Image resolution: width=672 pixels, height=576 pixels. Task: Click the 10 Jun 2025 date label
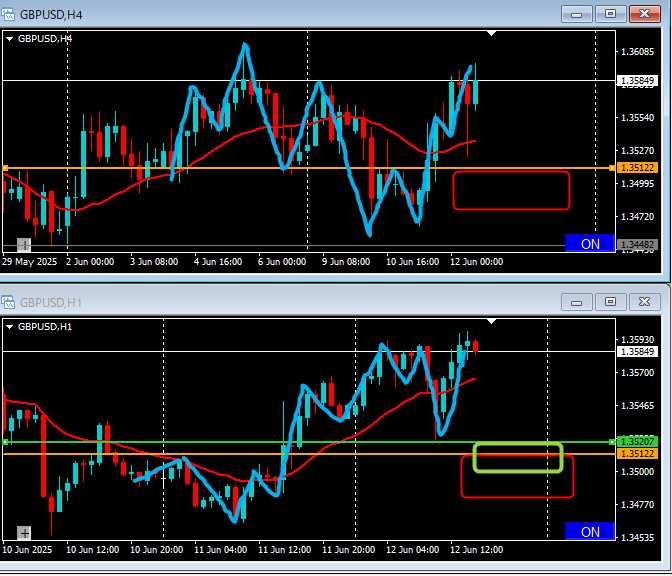[27, 549]
